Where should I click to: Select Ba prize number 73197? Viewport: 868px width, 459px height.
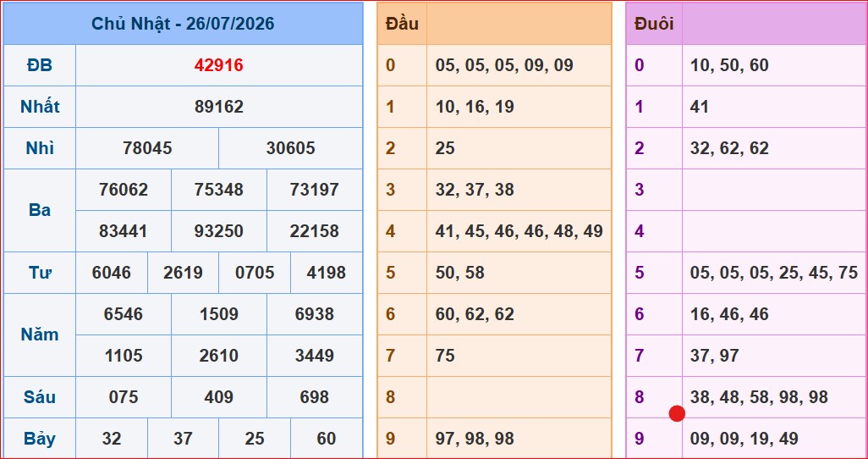[x=315, y=191]
